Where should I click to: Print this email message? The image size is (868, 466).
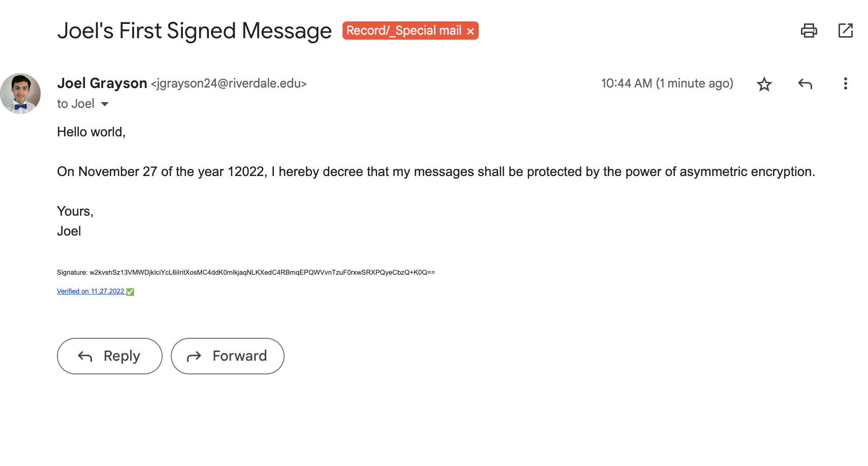[x=809, y=31]
